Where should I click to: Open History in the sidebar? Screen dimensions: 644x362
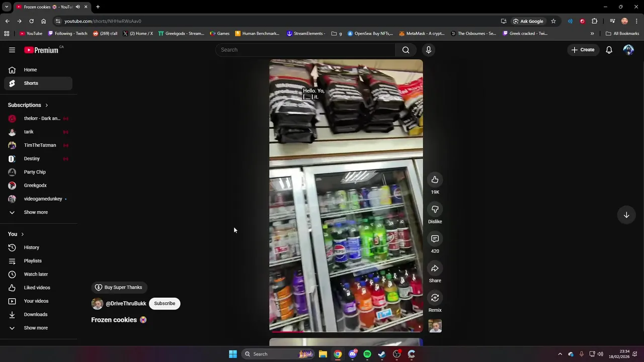pos(38,247)
